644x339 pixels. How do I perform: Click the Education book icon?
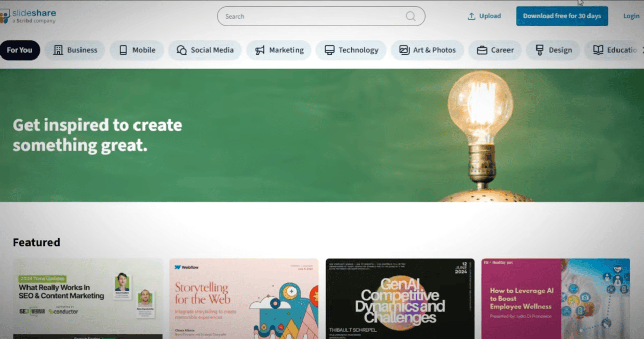pyautogui.click(x=598, y=50)
